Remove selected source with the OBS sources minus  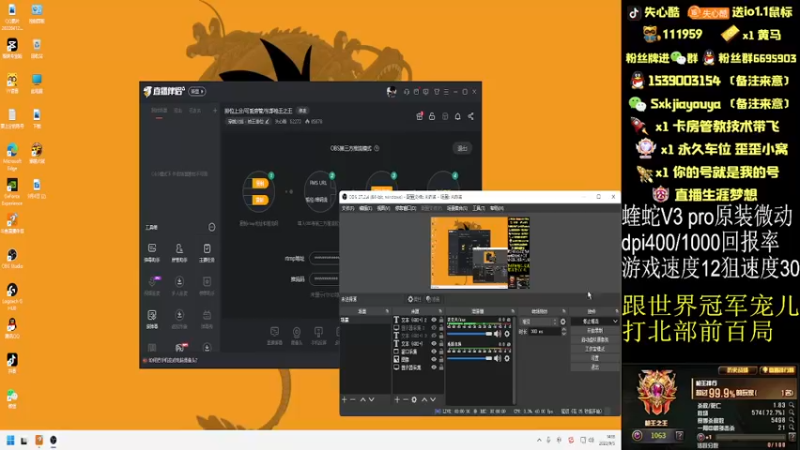point(406,399)
